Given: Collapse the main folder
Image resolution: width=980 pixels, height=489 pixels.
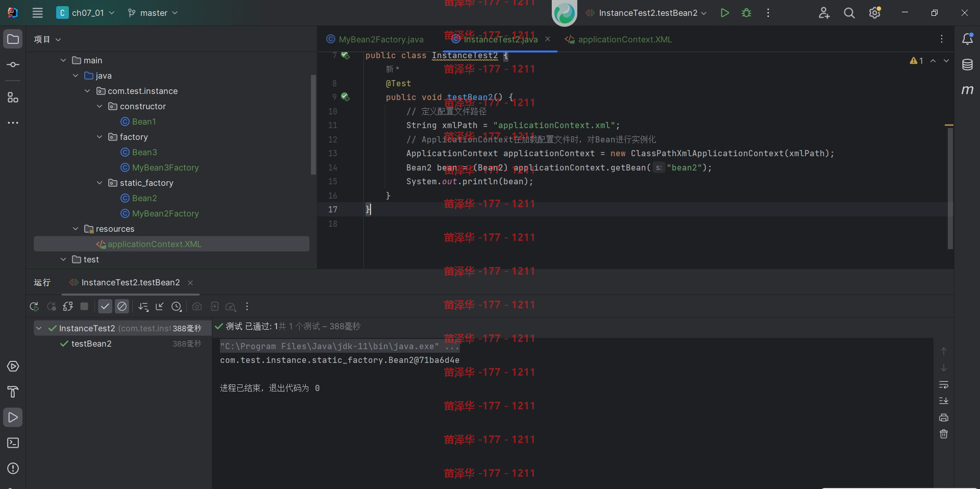Looking at the screenshot, I should pos(63,60).
